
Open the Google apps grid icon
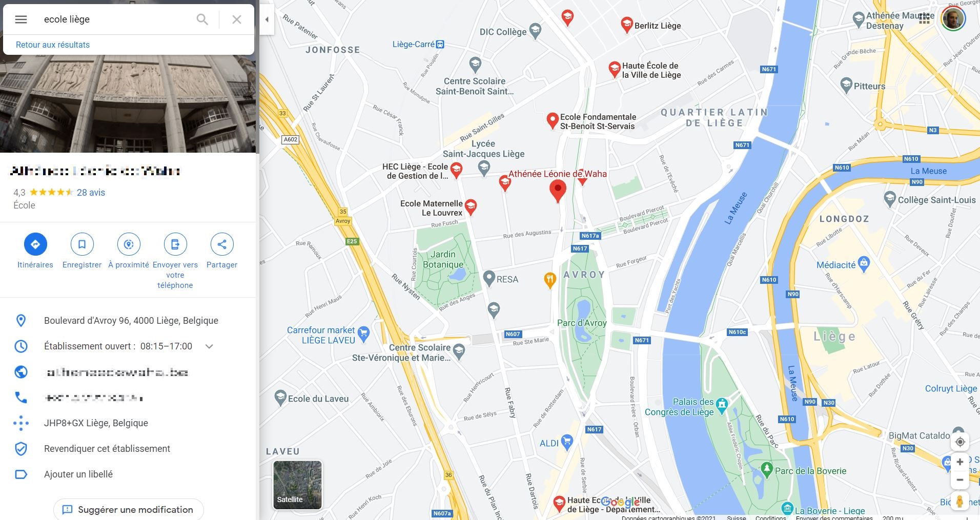[924, 19]
